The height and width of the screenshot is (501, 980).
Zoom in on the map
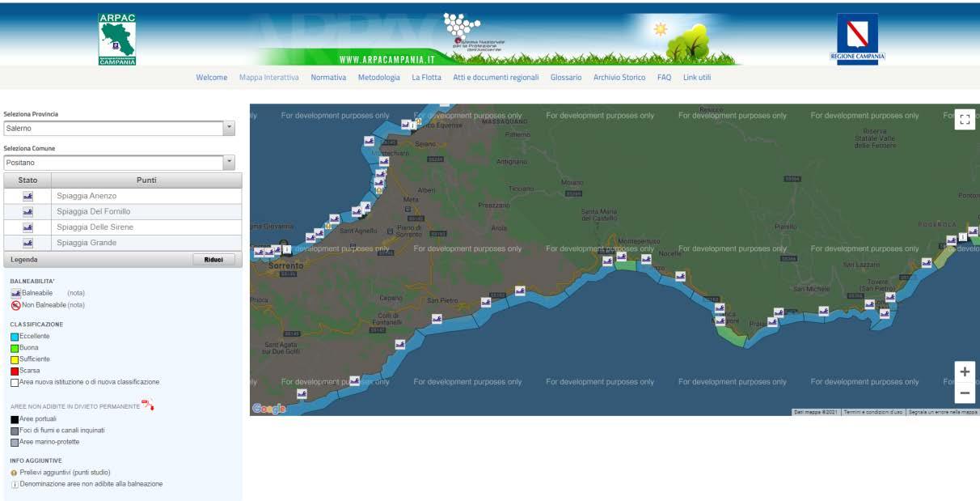[965, 372]
